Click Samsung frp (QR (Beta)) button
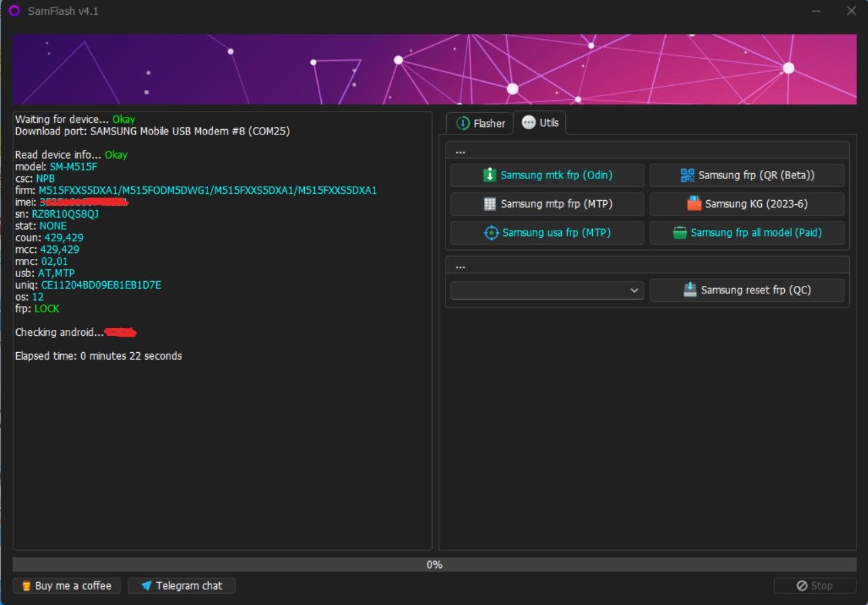This screenshot has height=605, width=868. (x=747, y=175)
